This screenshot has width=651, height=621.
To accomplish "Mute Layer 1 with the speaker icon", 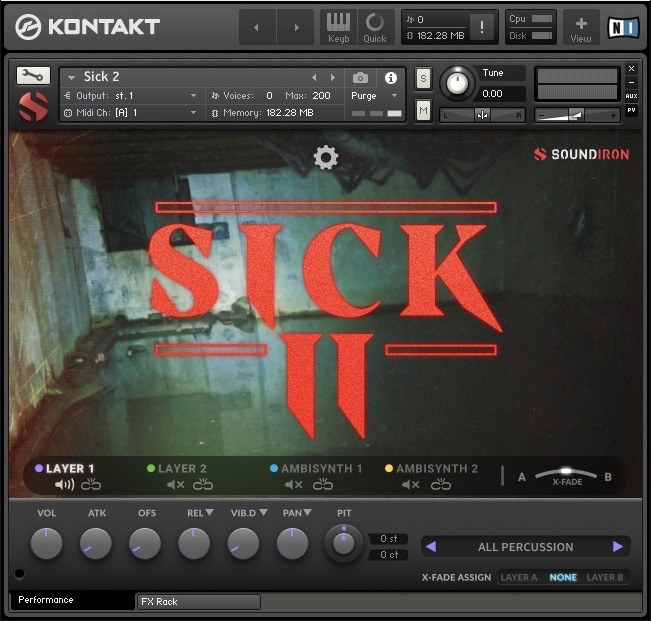I will pyautogui.click(x=64, y=484).
